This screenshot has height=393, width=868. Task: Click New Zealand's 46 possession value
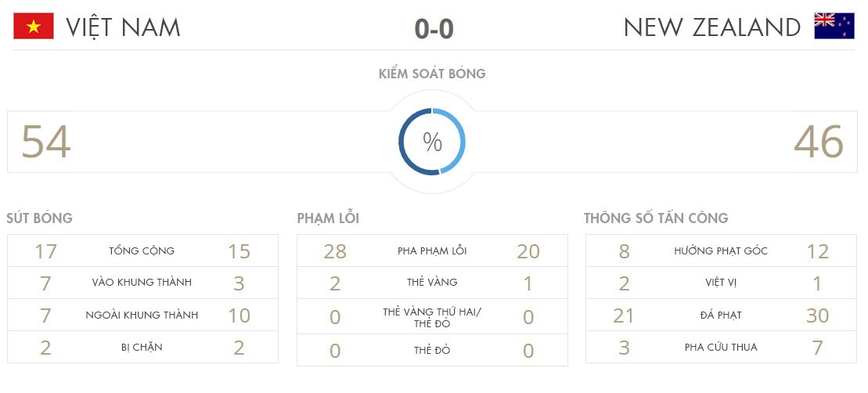(x=819, y=142)
